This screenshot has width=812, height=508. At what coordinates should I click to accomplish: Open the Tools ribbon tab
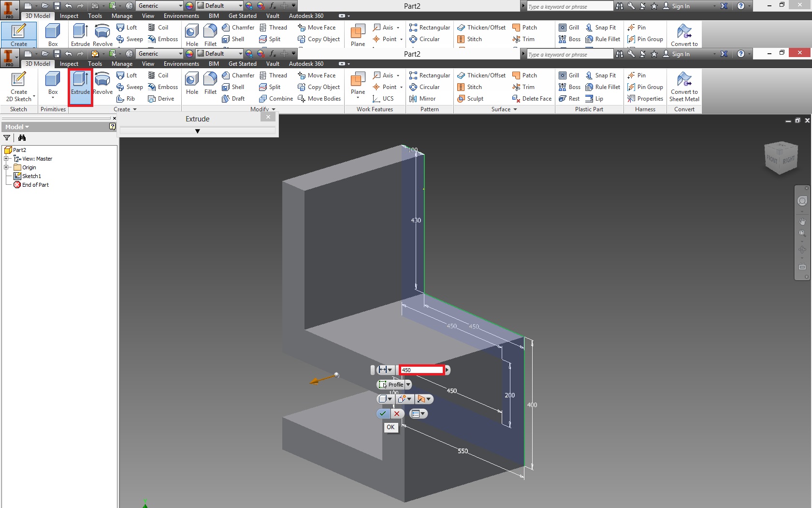(x=95, y=63)
